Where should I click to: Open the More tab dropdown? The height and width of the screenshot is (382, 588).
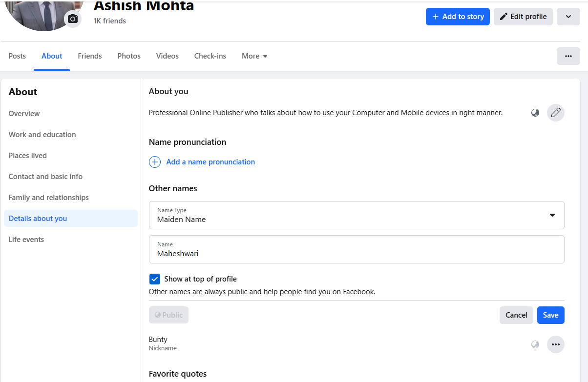coord(254,56)
